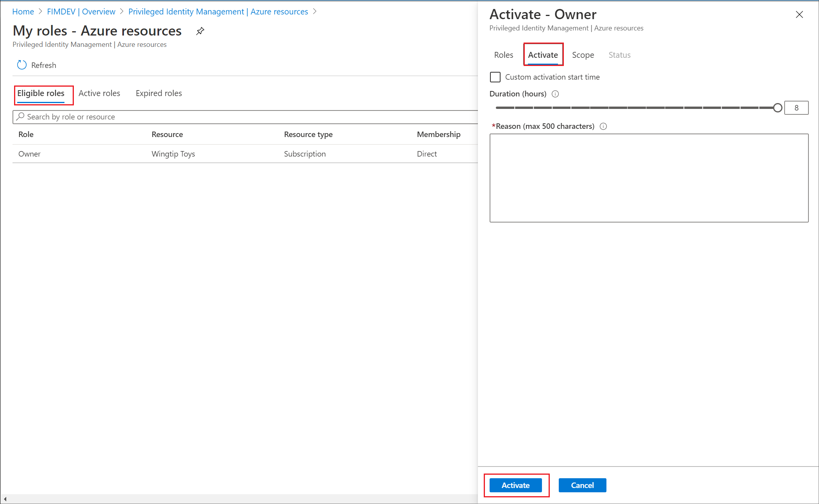Screen dimensions: 819x504
Task: Click the info icon next to Reason field
Action: (604, 126)
